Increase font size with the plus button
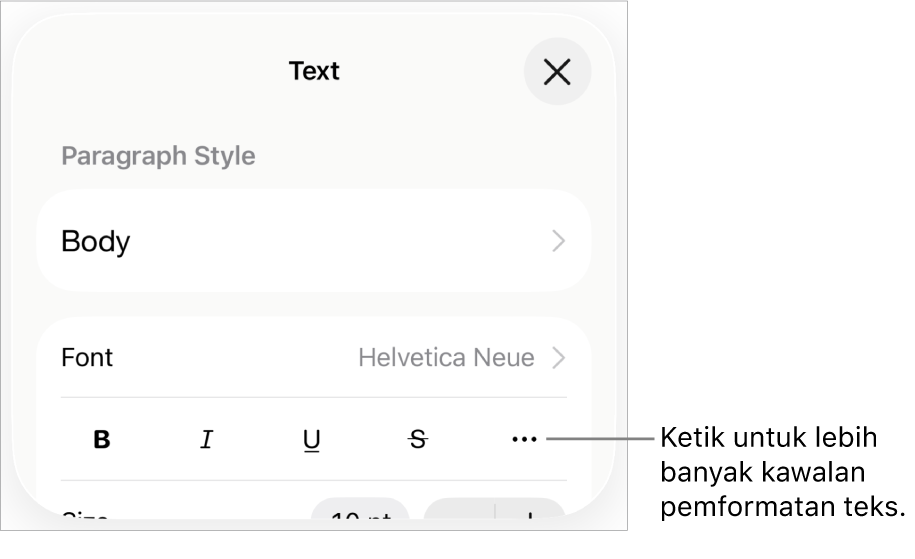The height and width of the screenshot is (559, 915). 530,515
